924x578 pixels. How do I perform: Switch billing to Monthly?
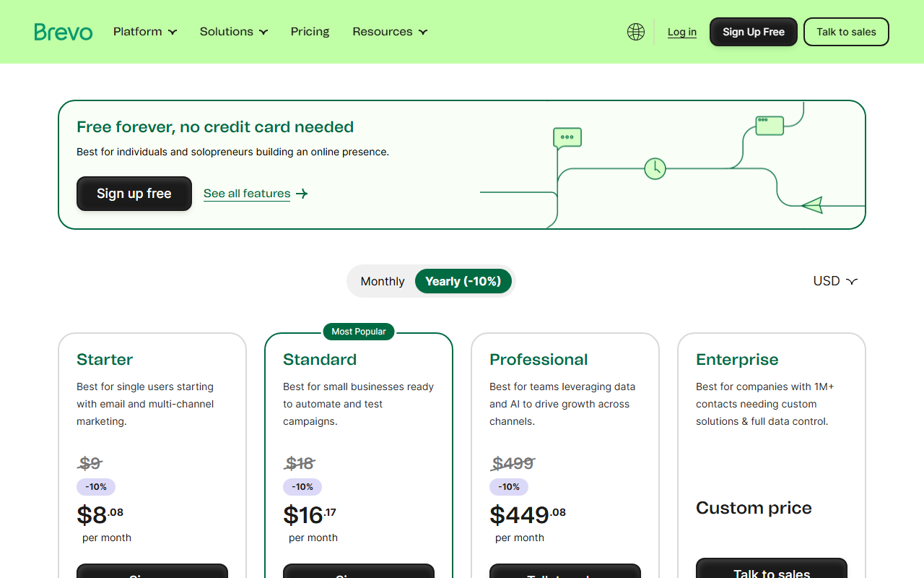point(383,281)
